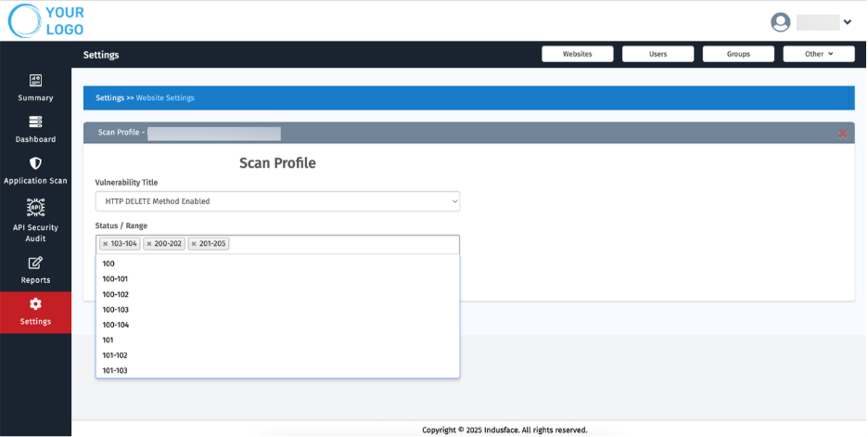Click the API Security Audit label
868x437 pixels.
click(35, 233)
